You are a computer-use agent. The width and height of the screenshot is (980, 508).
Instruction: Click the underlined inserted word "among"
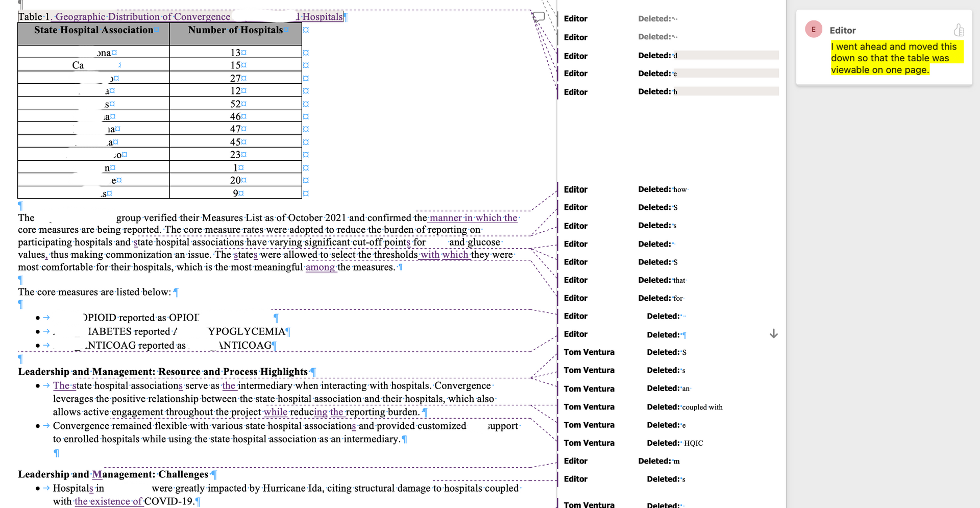(320, 267)
